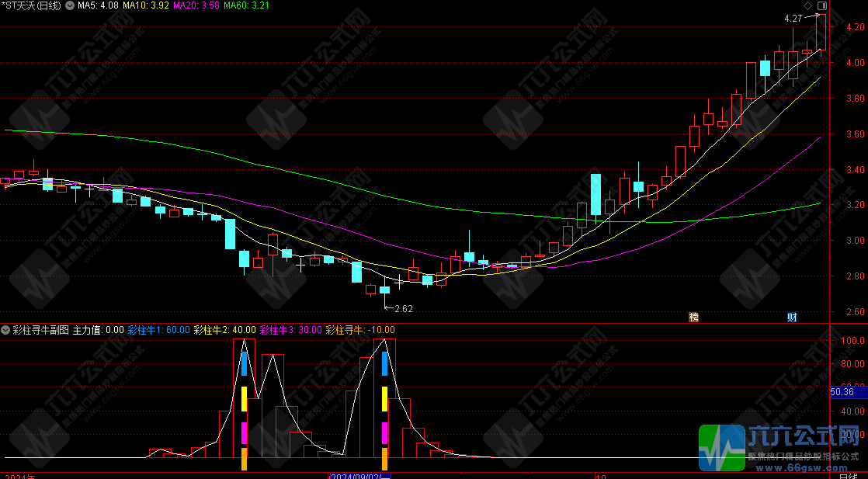Open the 财 financial report marker icon
868x479 pixels.
point(791,317)
